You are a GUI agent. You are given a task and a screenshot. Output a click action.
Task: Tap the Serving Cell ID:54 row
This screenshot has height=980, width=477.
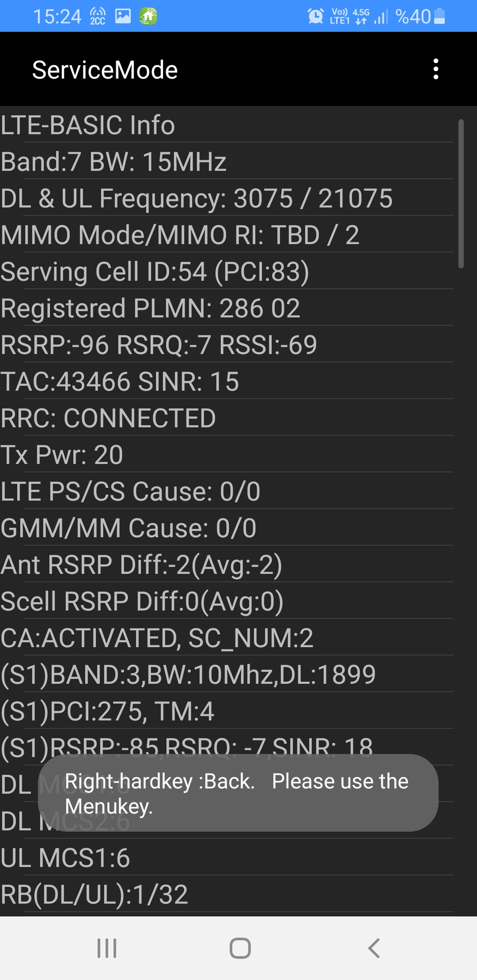227,271
